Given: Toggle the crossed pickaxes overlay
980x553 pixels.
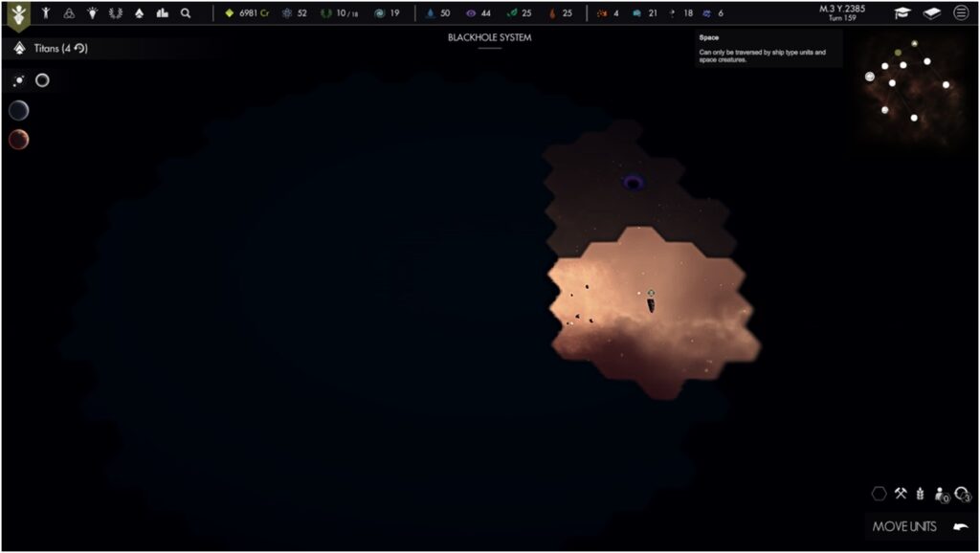Looking at the screenshot, I should (x=901, y=494).
